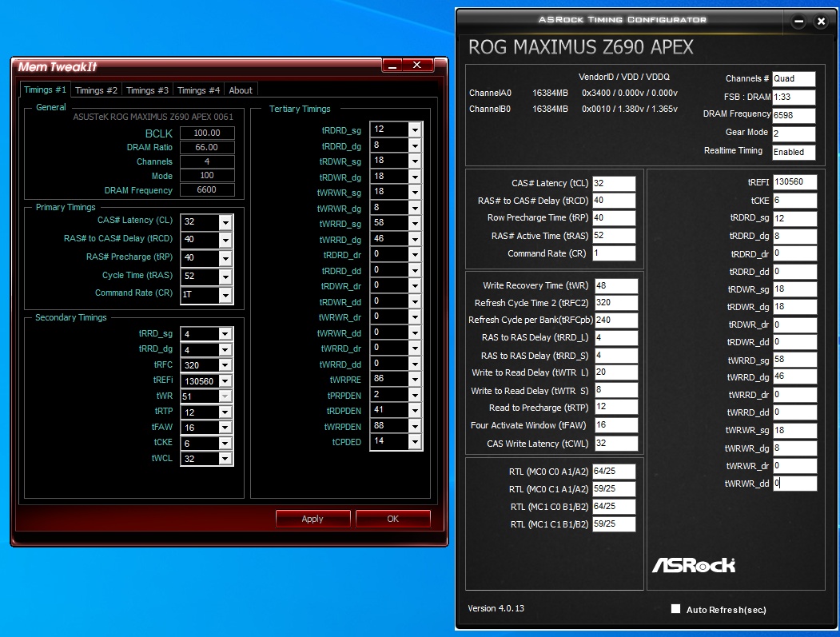Screen dimensions: 840x637
Task: Expand the tWCL dropdown arrow
Action: click(225, 459)
